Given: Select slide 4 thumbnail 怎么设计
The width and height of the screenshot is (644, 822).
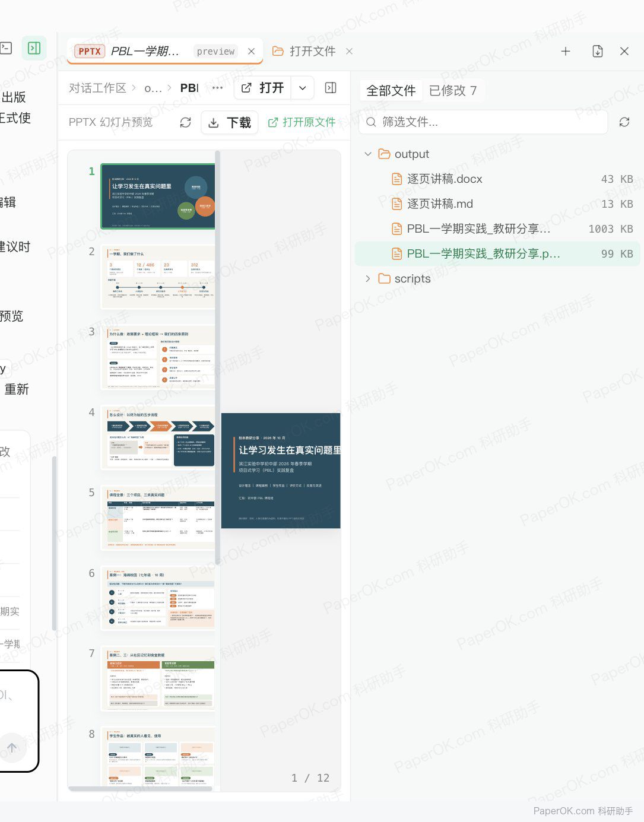Looking at the screenshot, I should tap(158, 437).
